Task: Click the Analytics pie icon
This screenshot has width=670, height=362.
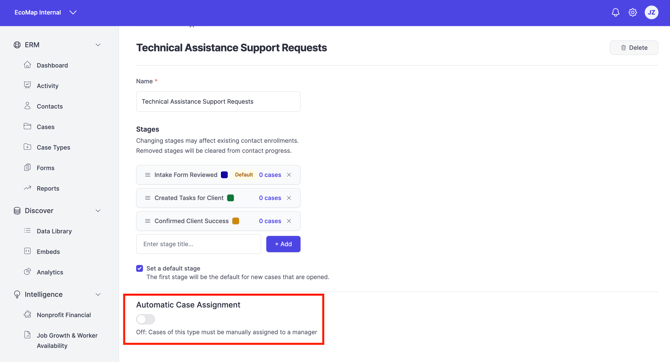Action: coord(27,271)
